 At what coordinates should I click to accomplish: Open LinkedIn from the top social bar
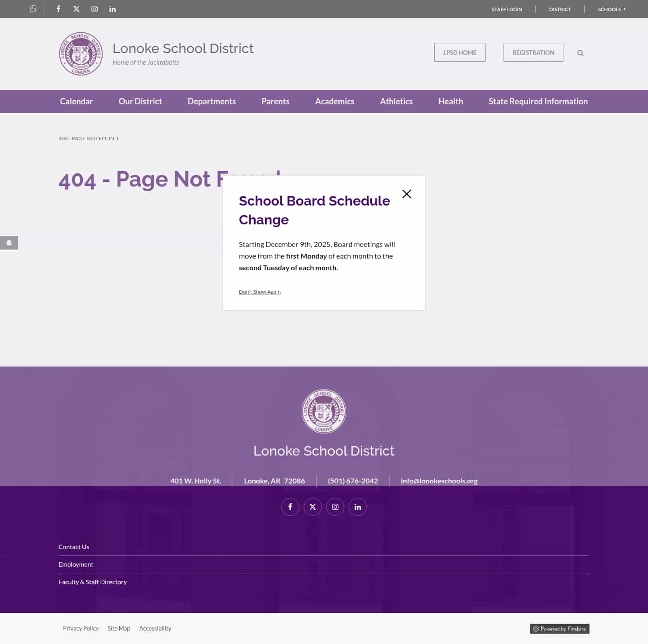(112, 9)
